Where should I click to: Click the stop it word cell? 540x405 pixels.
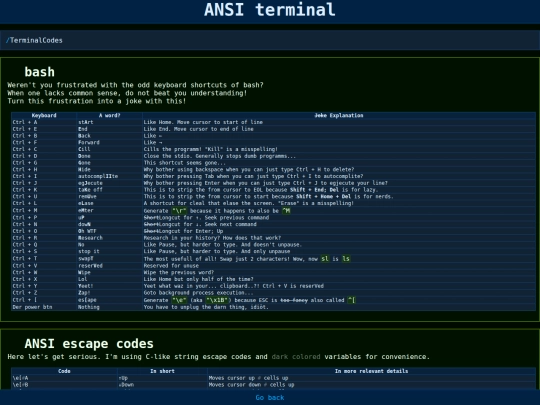click(x=110, y=251)
